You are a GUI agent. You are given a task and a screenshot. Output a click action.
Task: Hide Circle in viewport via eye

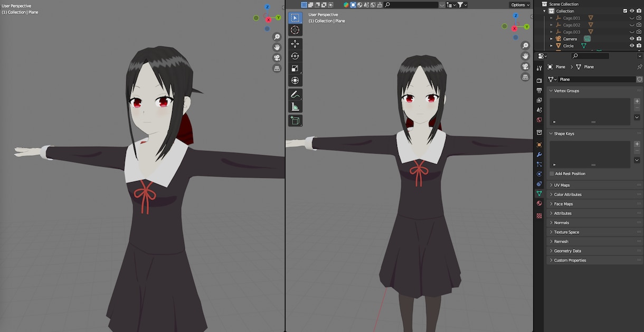pos(632,46)
